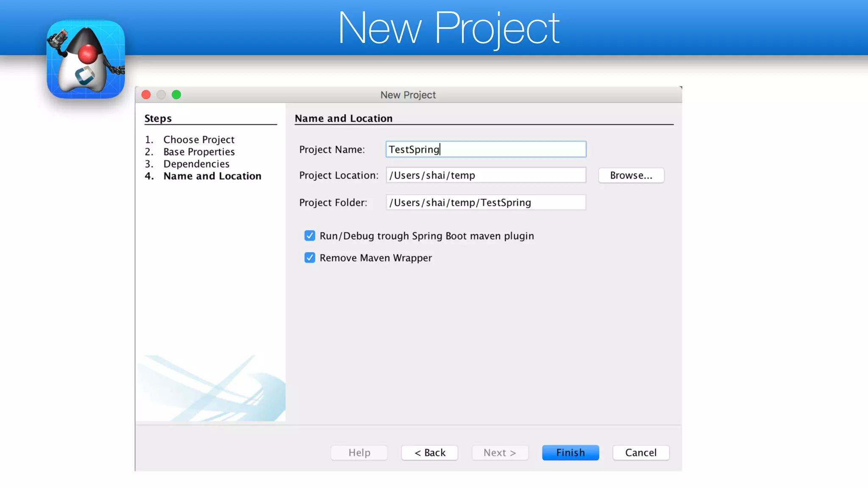Select the Base Properties step
Screen dimensions: 868x488
[199, 152]
